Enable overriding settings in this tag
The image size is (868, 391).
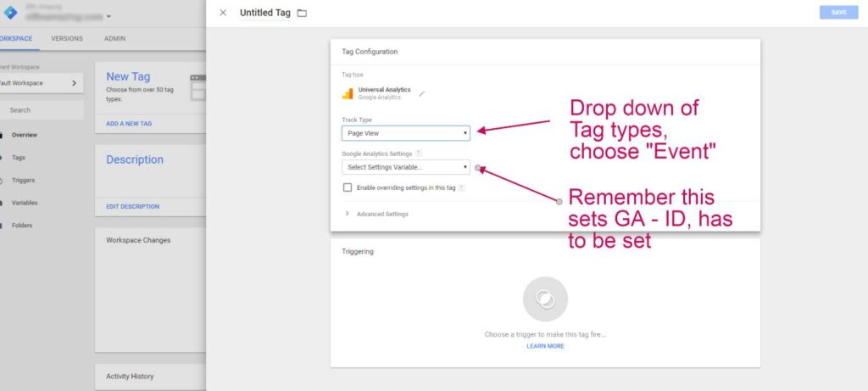tap(348, 187)
